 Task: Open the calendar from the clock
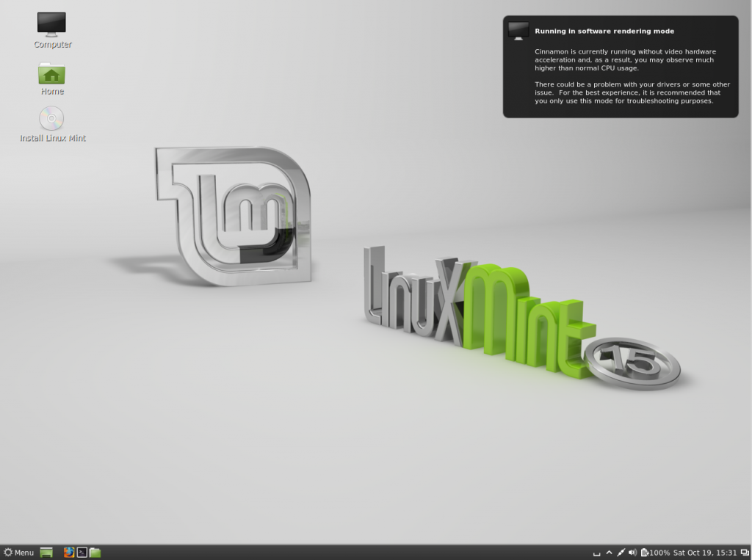pyautogui.click(x=704, y=553)
